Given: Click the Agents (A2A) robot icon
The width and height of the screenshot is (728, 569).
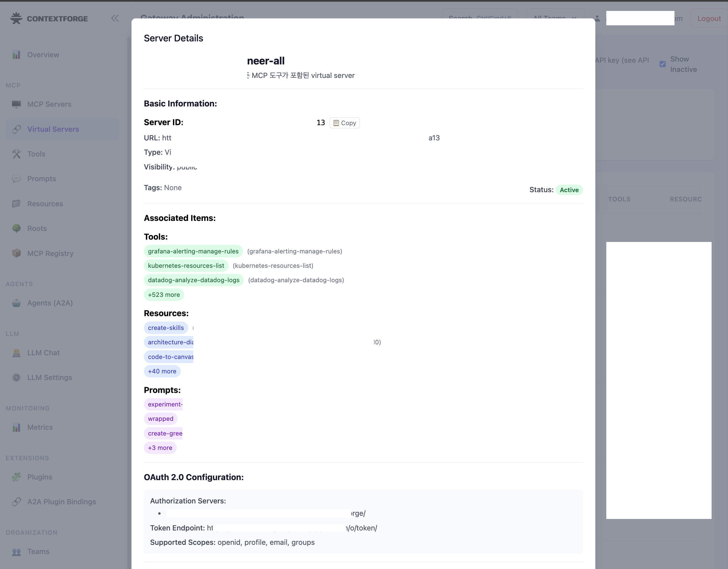Looking at the screenshot, I should tap(16, 303).
